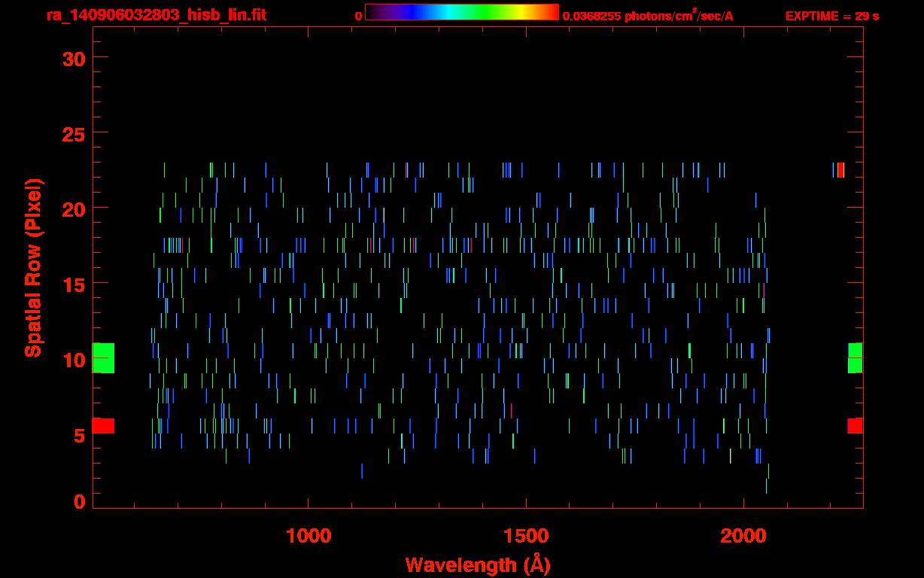Click the rainbow color scale bar
This screenshot has width=924, height=578.
462,13
